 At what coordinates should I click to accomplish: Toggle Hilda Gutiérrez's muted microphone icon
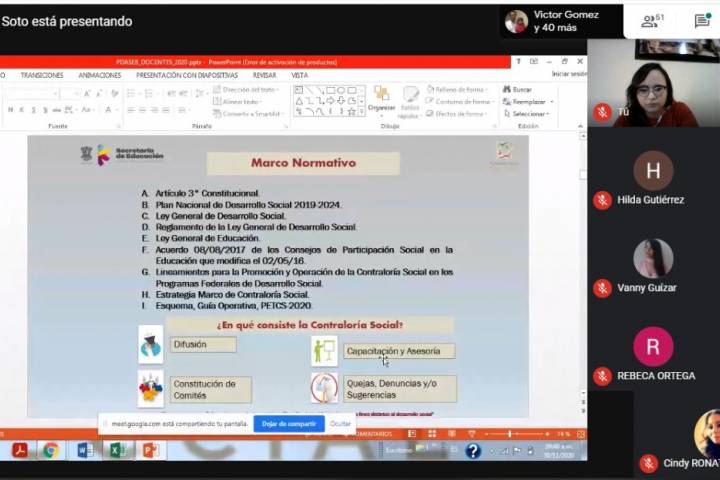(x=602, y=200)
